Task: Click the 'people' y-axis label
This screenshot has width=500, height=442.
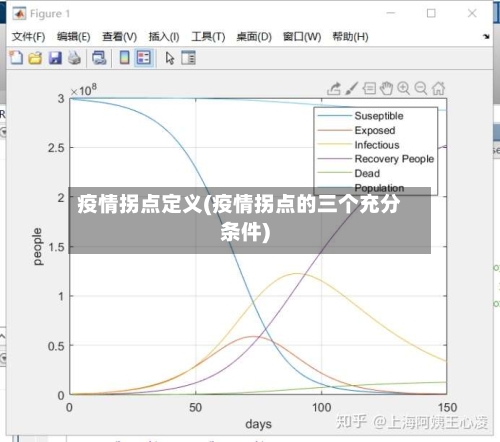Action: (x=37, y=247)
